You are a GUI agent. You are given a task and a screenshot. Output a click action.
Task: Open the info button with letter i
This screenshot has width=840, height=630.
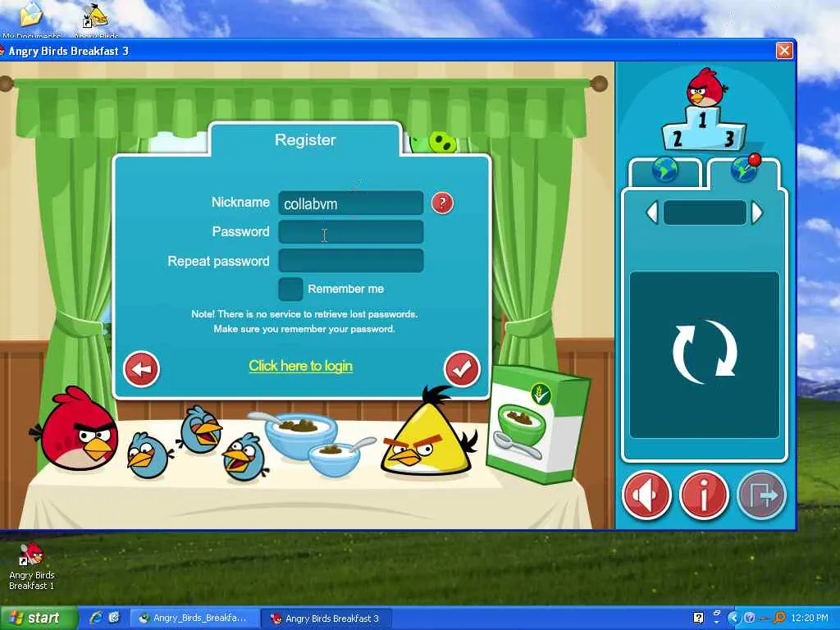pos(703,495)
